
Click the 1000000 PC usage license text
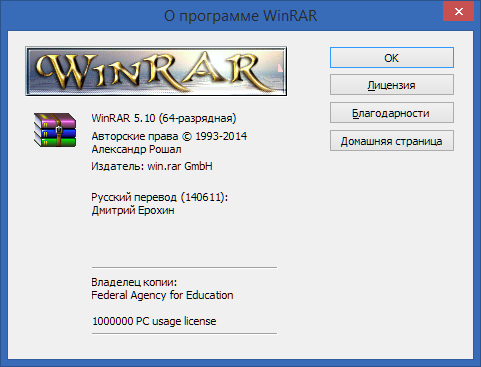(x=154, y=321)
